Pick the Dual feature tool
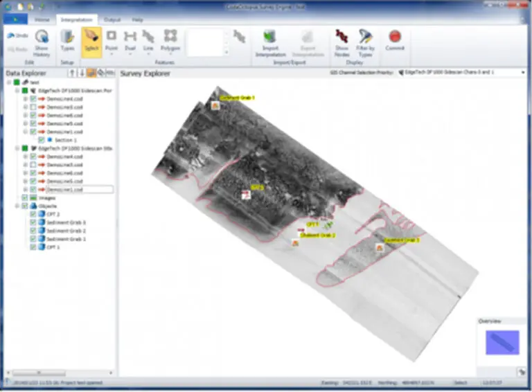Viewport: 532px width, 392px height. point(130,40)
